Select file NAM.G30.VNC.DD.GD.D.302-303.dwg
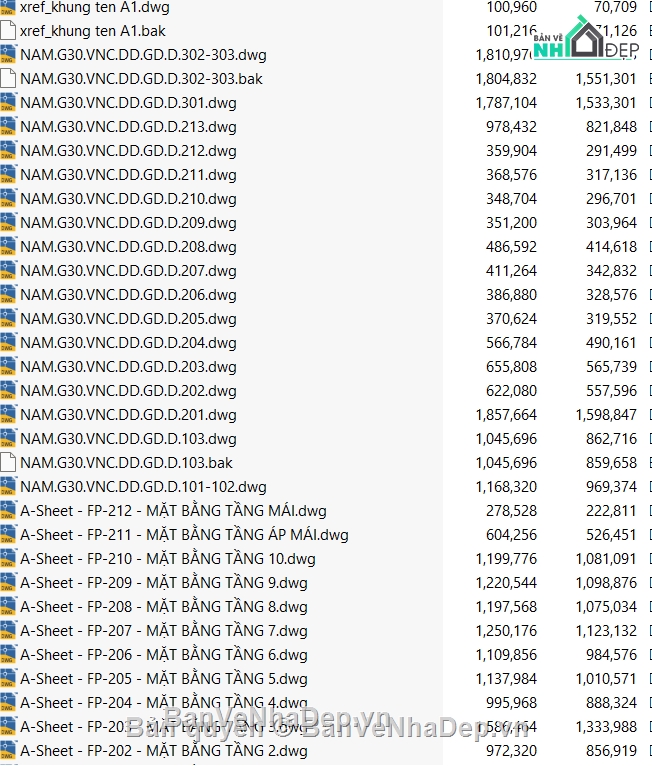 pos(143,54)
